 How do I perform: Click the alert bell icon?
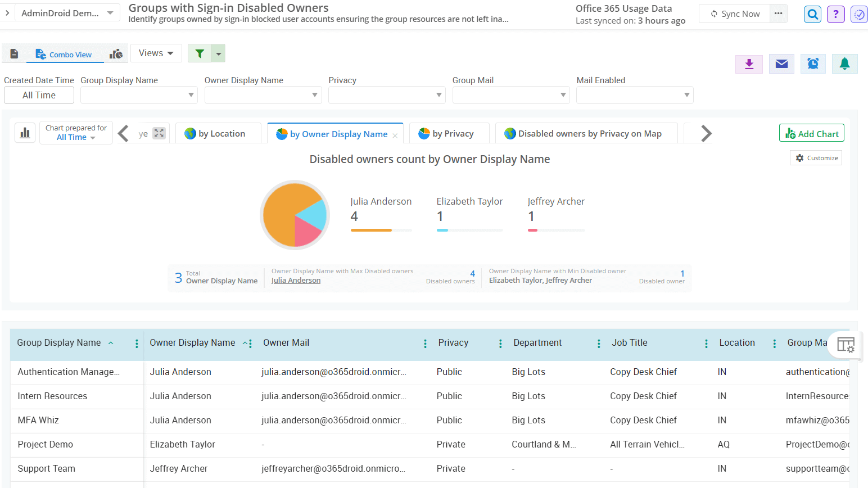tap(844, 64)
